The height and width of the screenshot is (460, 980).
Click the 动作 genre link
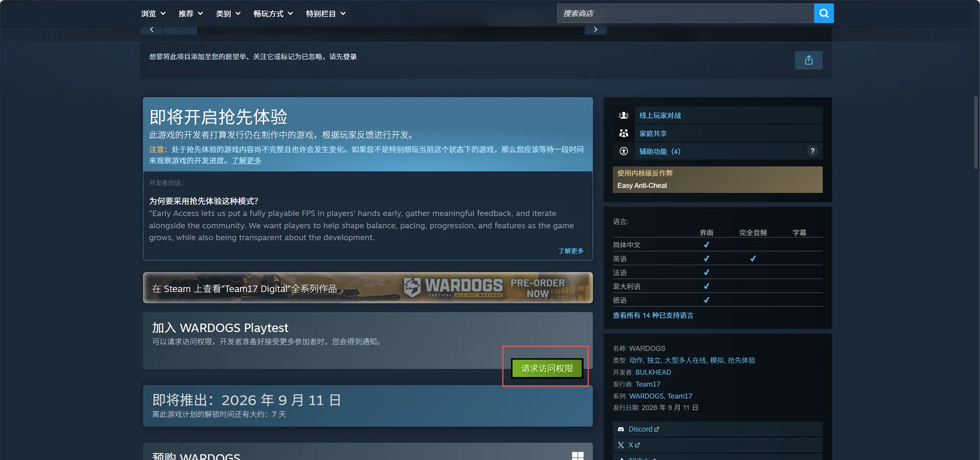point(636,360)
